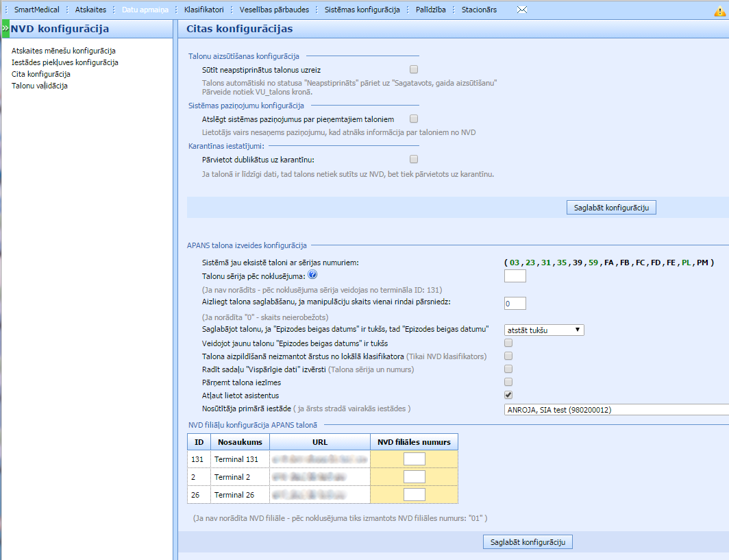Open the Sistēmas konfigurācija menu
The width and height of the screenshot is (729, 560).
[362, 10]
